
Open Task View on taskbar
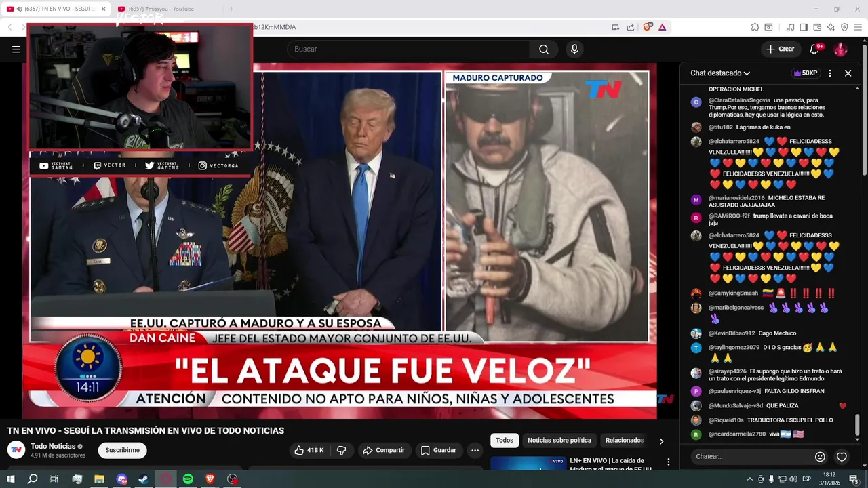coord(54,479)
